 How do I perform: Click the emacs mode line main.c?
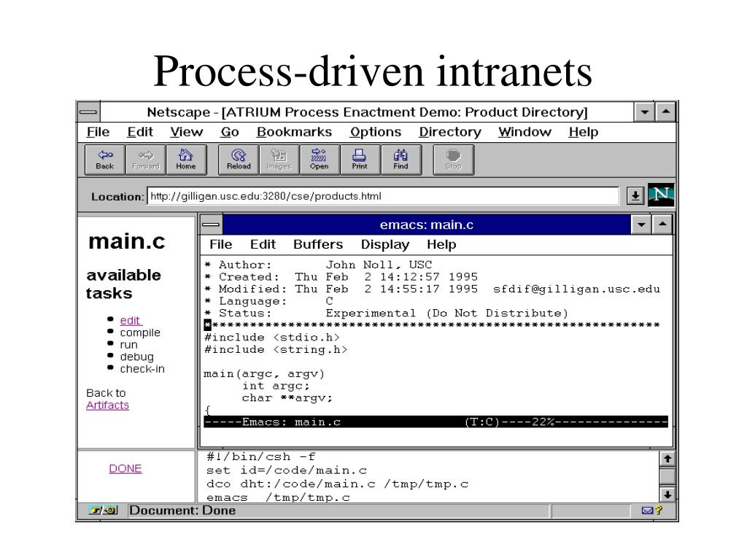coord(436,422)
